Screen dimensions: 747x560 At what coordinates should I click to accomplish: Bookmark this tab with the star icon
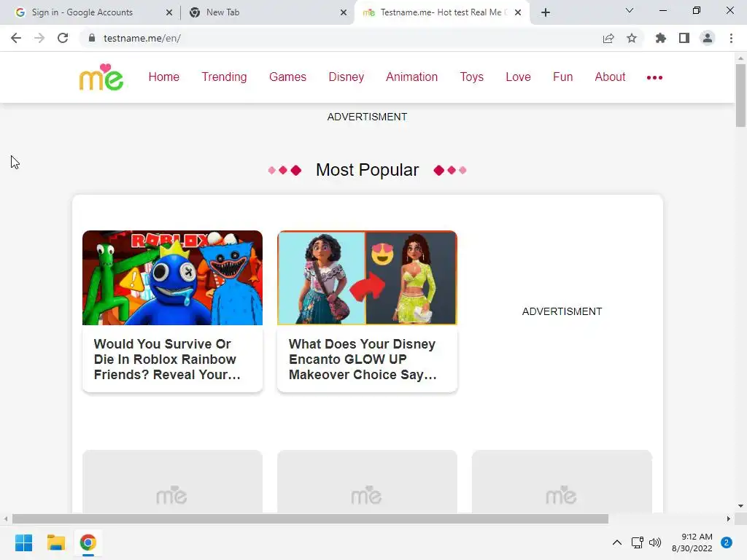tap(632, 38)
